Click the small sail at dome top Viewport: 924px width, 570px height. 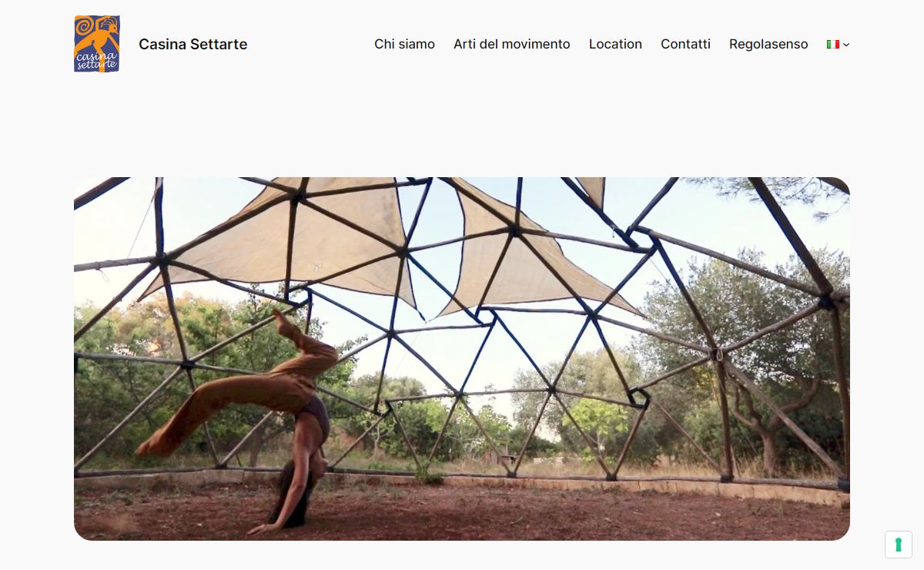[592, 189]
